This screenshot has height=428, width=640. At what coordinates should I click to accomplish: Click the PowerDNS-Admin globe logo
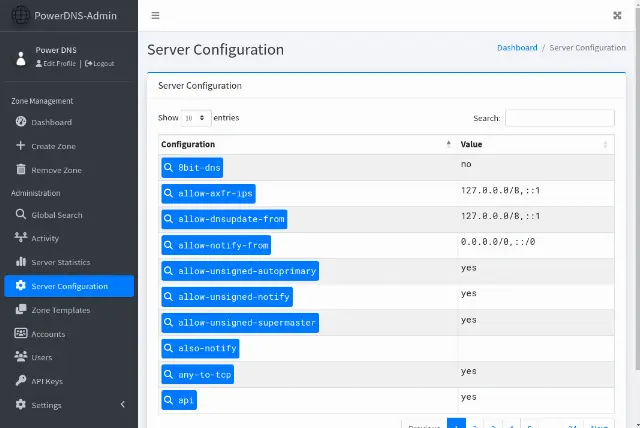pos(20,16)
